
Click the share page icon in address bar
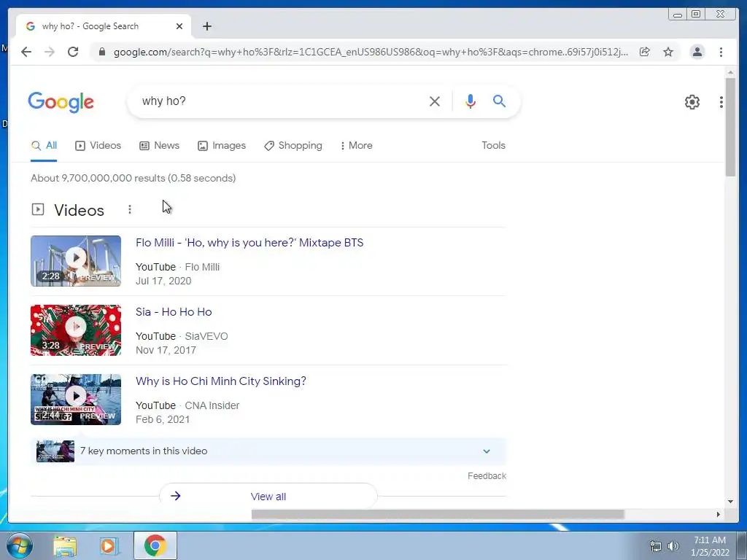(645, 52)
